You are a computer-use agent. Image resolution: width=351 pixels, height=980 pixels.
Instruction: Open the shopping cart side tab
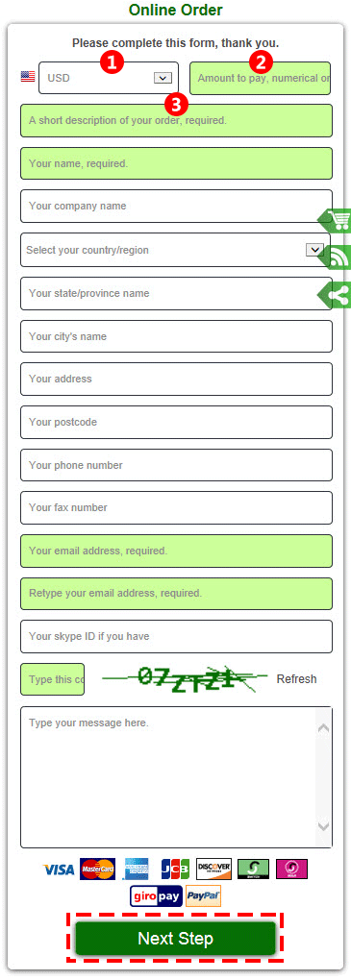click(x=336, y=220)
